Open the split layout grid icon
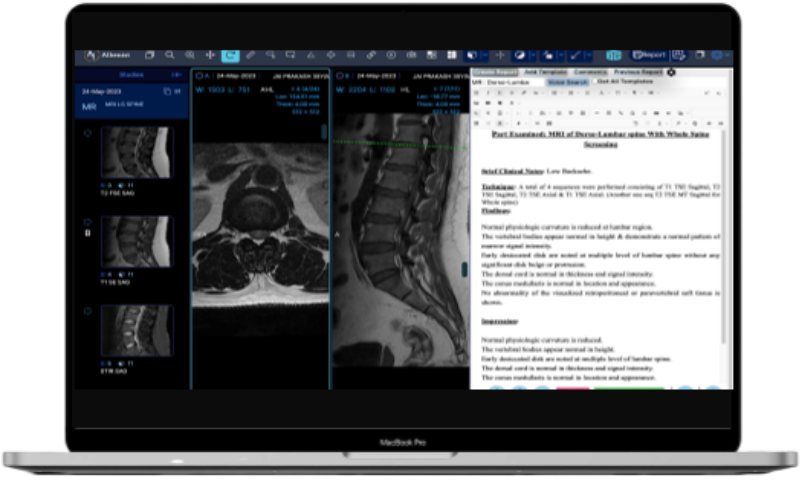Viewport: 804px width, 484px height. click(452, 55)
